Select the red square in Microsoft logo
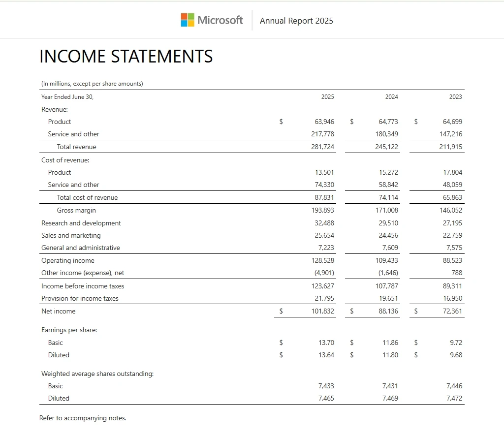 pyautogui.click(x=184, y=16)
